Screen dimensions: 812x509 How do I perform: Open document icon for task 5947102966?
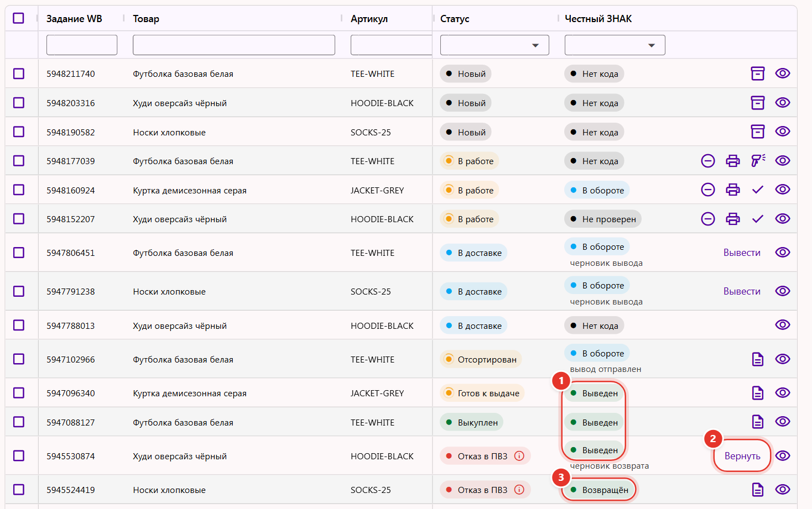[758, 359]
